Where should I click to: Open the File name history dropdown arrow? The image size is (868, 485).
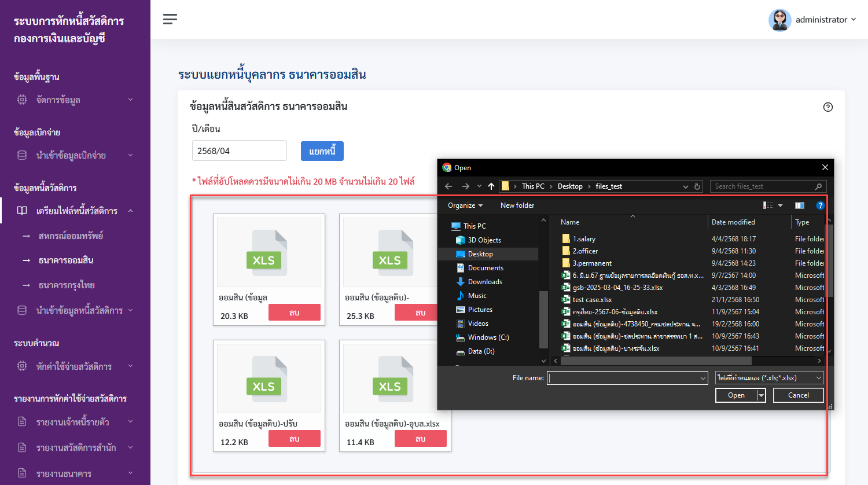703,378
